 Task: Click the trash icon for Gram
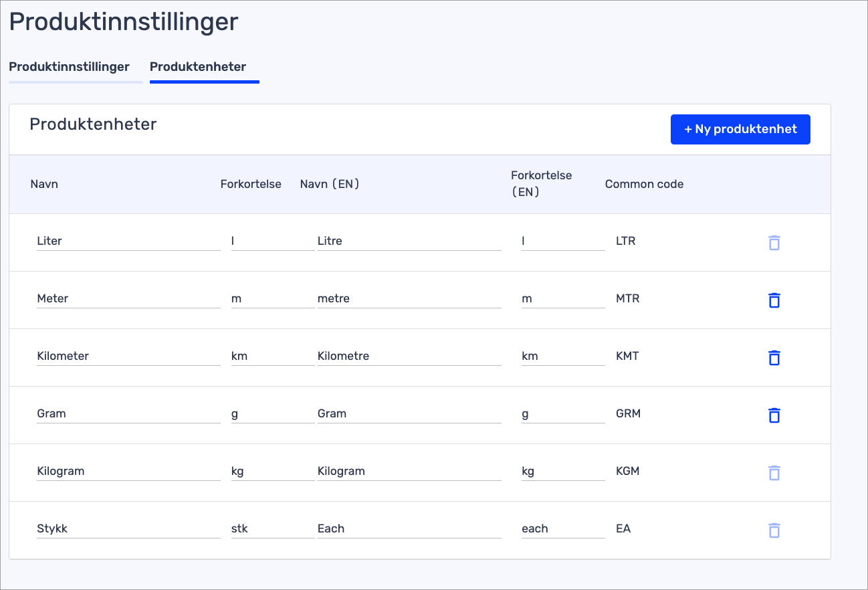[774, 415]
